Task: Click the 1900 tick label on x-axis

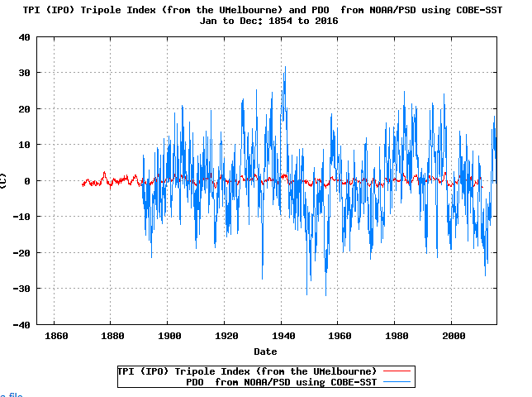Action: (x=168, y=337)
